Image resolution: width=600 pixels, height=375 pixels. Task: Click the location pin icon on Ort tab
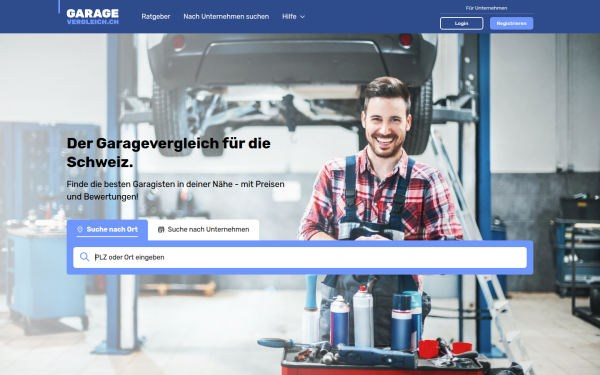tap(80, 229)
